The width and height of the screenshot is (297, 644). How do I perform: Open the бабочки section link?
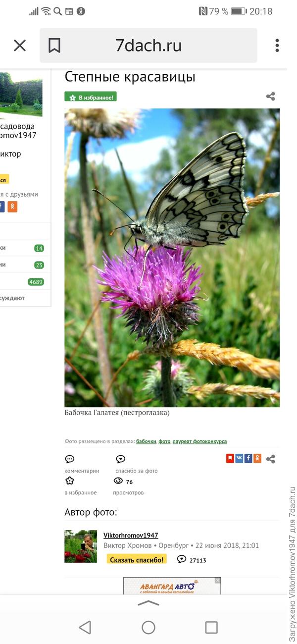click(x=147, y=441)
